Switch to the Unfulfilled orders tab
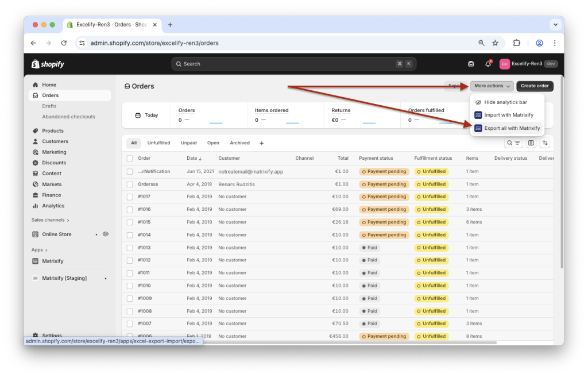Screen dimensions: 588x377 [159, 143]
